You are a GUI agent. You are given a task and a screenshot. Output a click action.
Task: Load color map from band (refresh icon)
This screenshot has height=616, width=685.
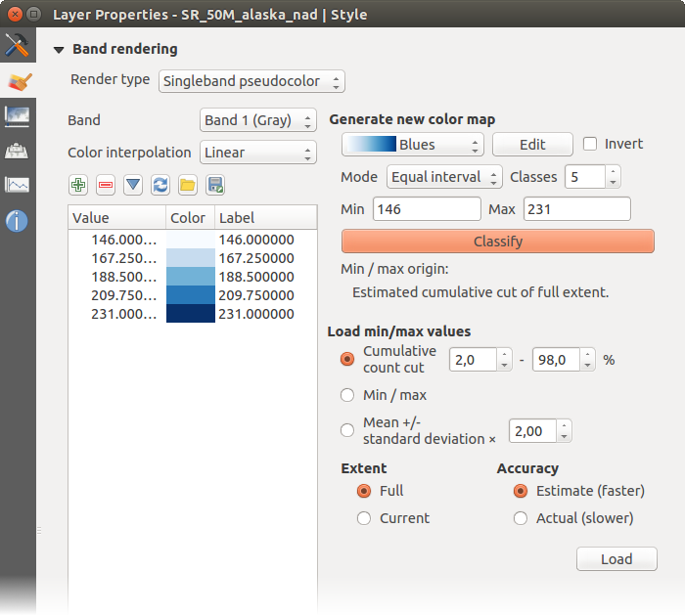pyautogui.click(x=160, y=185)
